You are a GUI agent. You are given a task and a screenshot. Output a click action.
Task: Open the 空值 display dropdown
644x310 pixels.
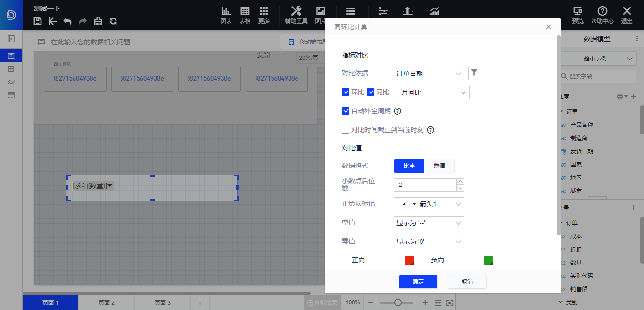(x=429, y=222)
